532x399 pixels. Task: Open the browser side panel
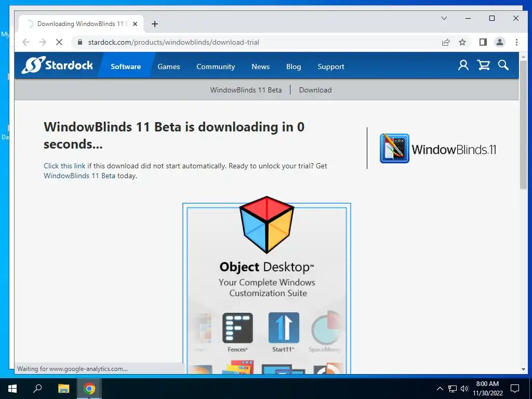483,42
